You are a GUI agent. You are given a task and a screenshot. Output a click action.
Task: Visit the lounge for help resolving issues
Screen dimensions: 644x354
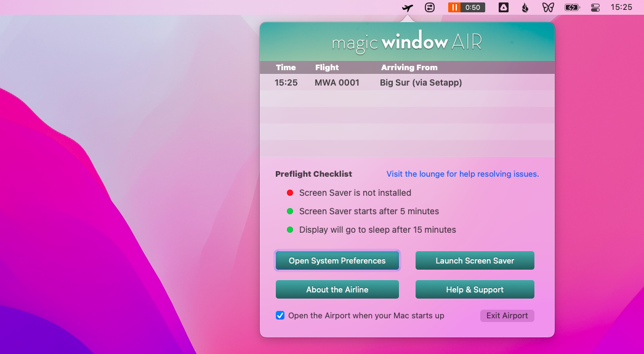(462, 174)
